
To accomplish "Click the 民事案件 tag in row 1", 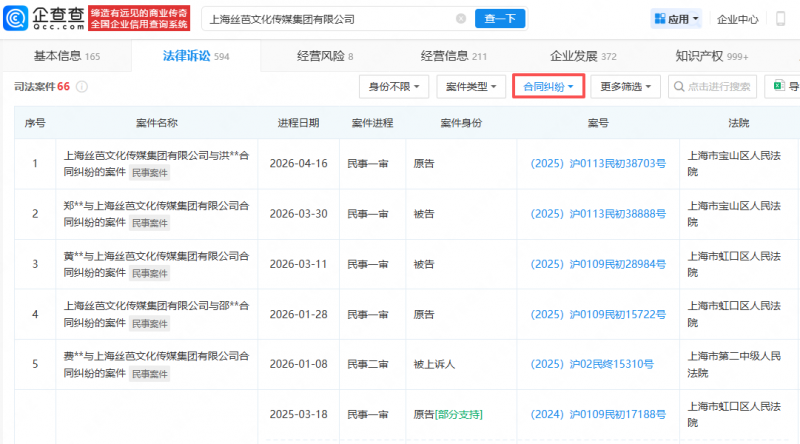I will click(149, 172).
